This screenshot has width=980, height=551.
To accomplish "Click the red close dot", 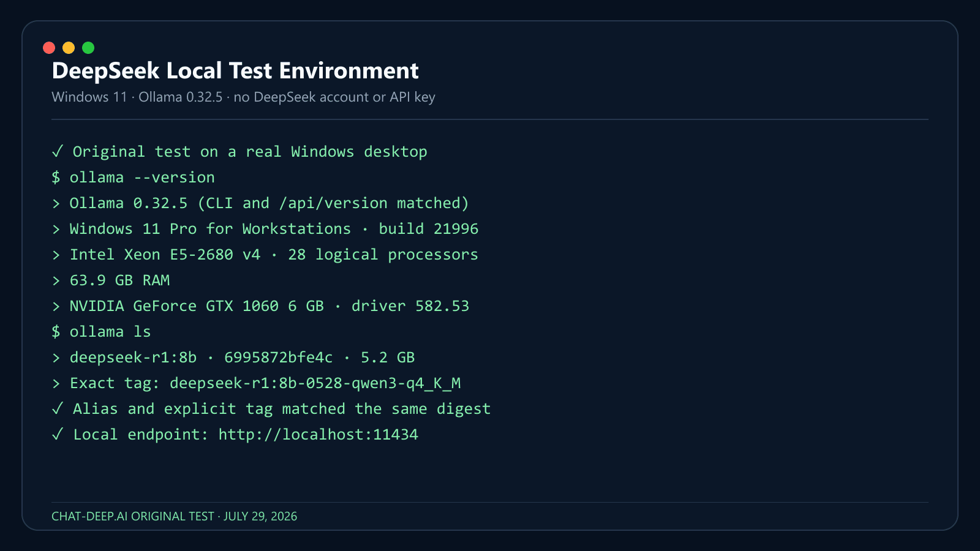I will tap(49, 48).
